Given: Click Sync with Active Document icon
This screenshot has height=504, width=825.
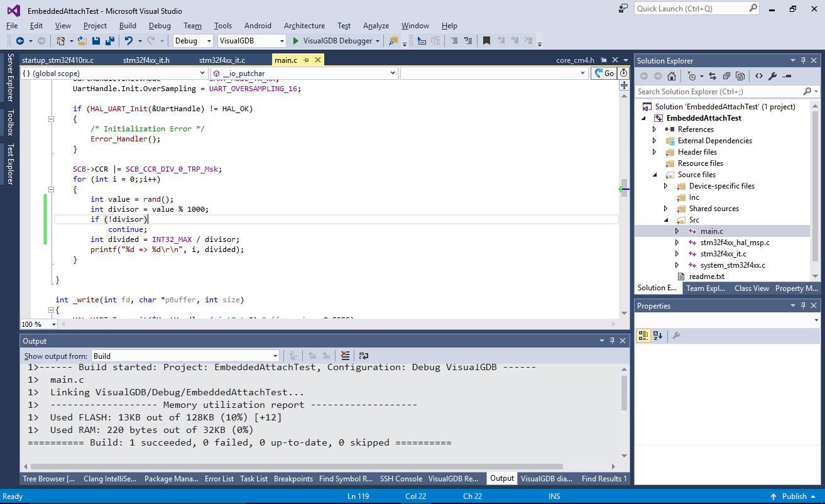Looking at the screenshot, I should pos(713,76).
